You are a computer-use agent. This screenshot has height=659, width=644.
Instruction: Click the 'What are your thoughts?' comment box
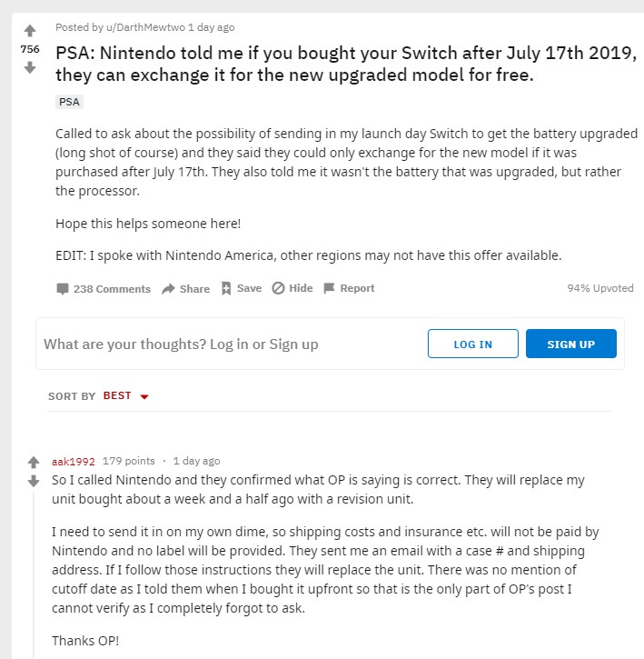227,344
